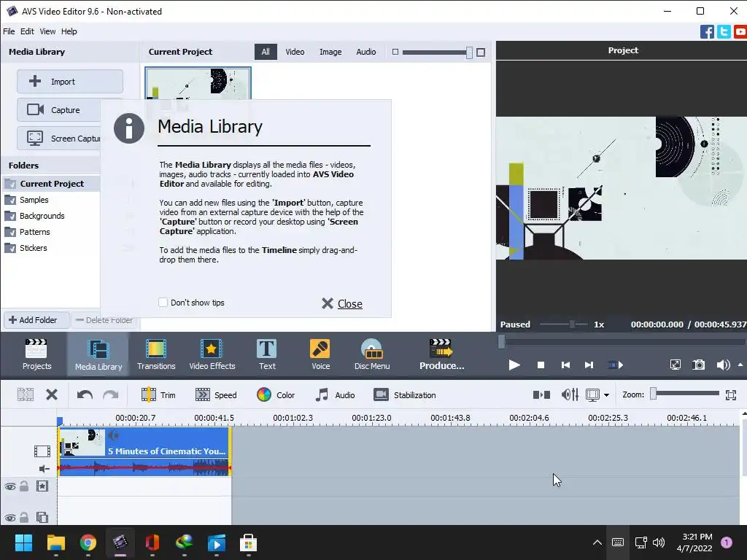This screenshot has height=560, width=747.
Task: Click the Import button
Action: (x=70, y=82)
